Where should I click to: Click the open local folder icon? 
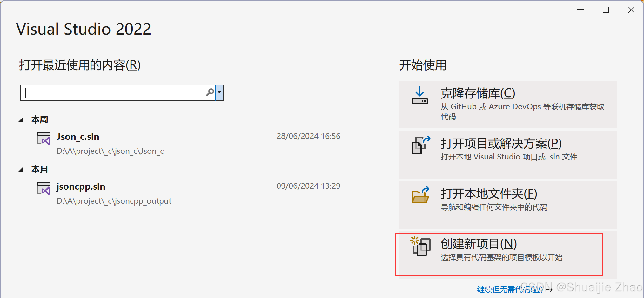coord(420,195)
